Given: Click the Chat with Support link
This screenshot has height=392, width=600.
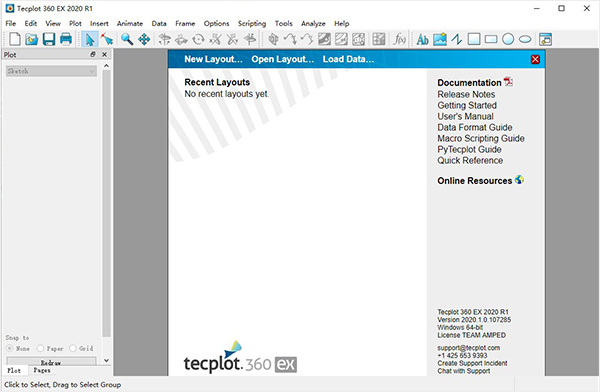Looking at the screenshot, I should pos(463,371).
